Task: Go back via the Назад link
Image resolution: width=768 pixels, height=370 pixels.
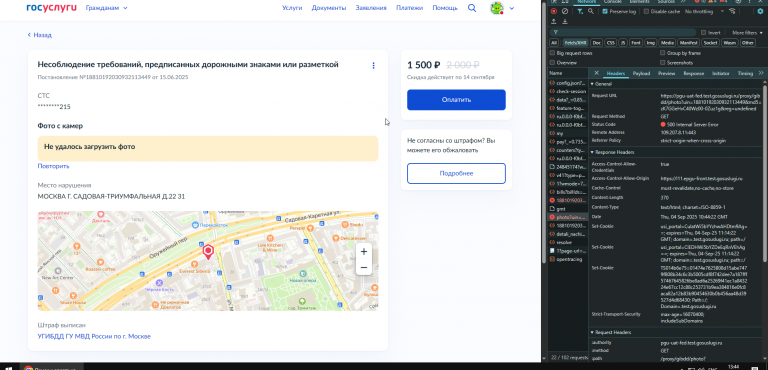Action: pyautogui.click(x=40, y=35)
